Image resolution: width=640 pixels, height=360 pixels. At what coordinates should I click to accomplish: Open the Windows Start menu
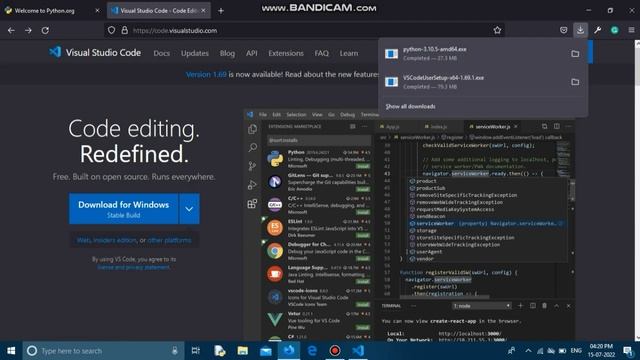coord(11,351)
